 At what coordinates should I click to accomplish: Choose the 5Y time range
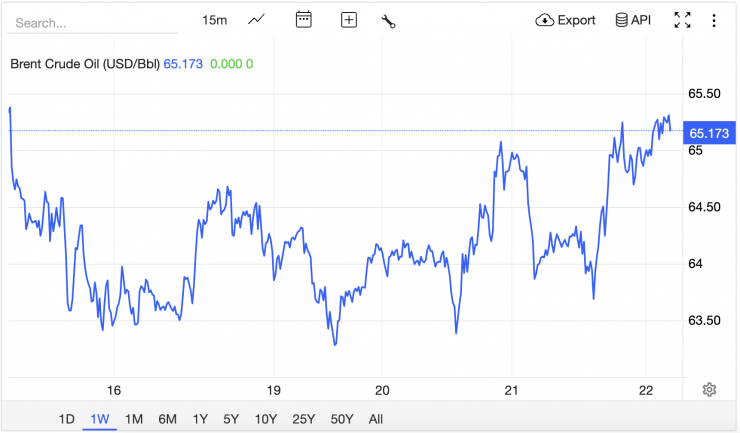tap(231, 418)
